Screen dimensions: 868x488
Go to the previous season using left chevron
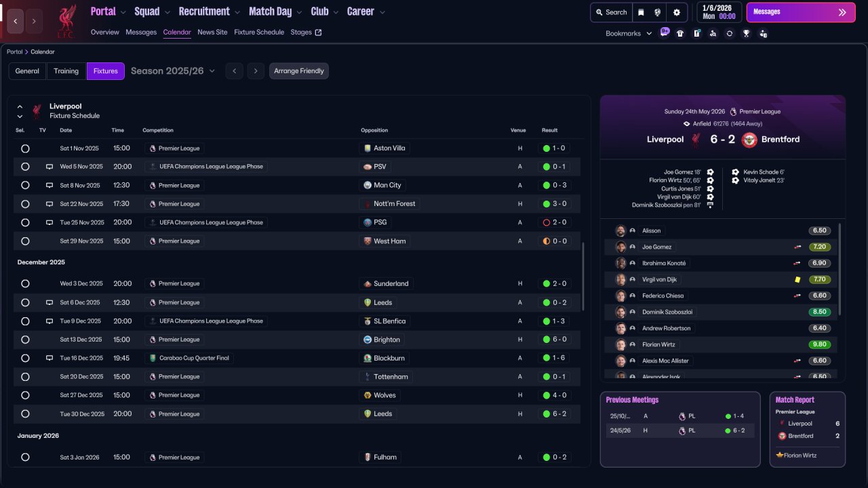coord(234,71)
